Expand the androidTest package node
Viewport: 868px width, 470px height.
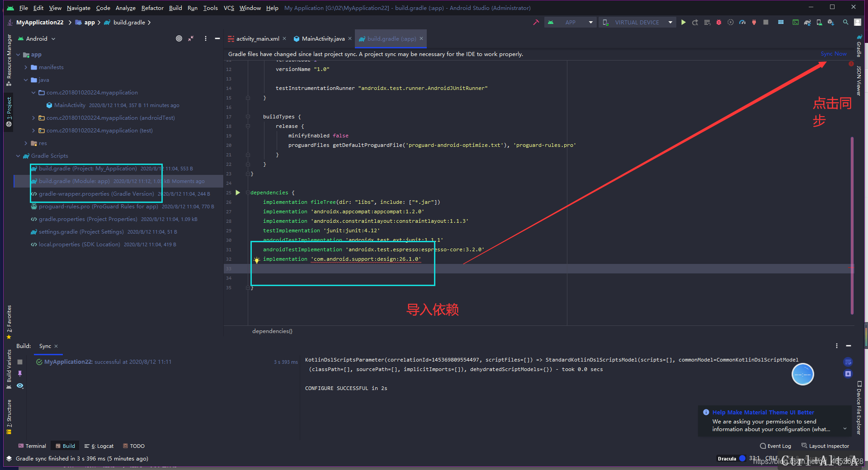point(33,118)
